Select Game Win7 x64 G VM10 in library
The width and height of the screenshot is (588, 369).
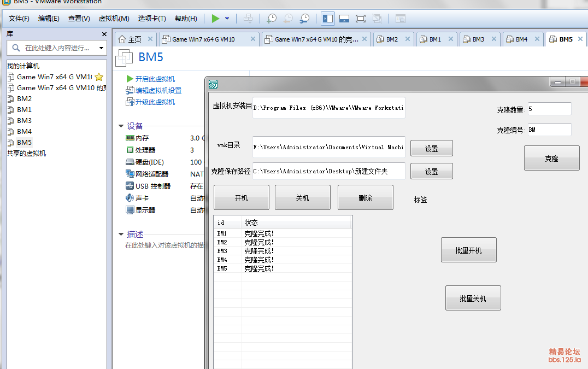coord(55,77)
